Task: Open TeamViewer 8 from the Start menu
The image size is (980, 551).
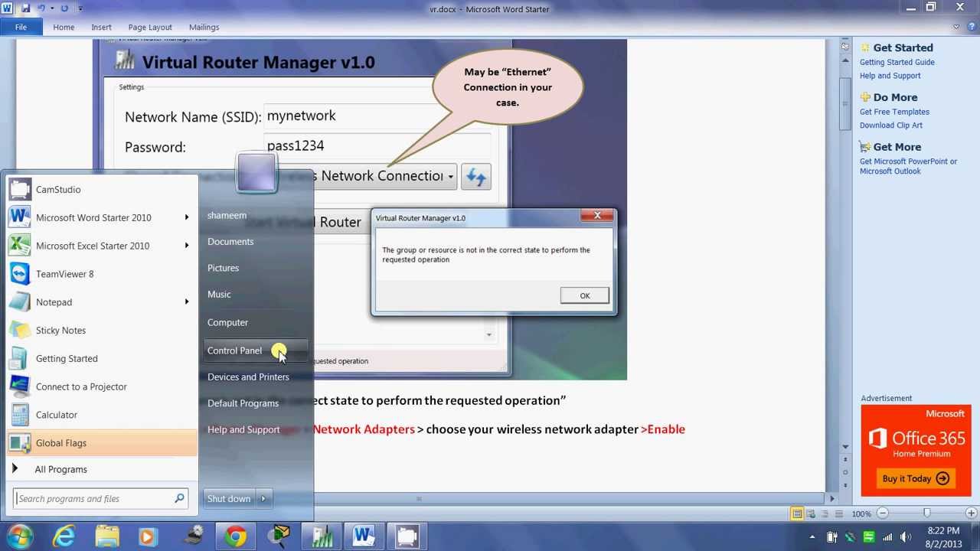Action: pos(102,274)
